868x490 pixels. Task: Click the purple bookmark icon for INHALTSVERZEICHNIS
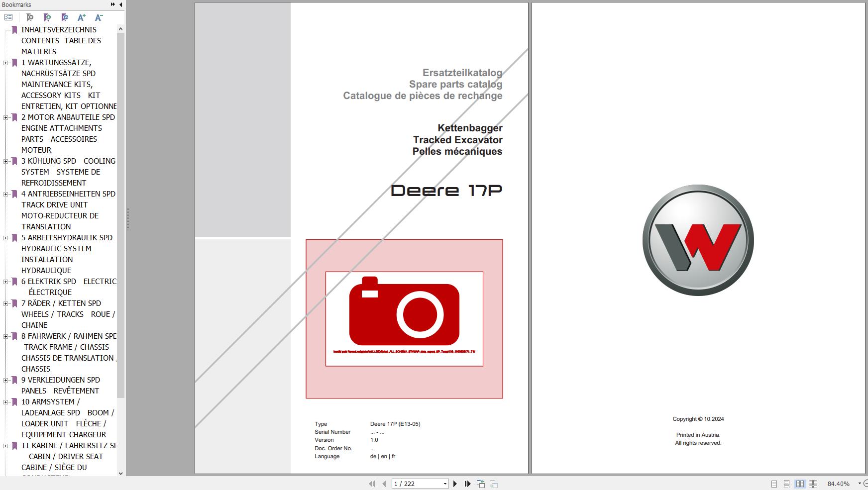(x=14, y=30)
